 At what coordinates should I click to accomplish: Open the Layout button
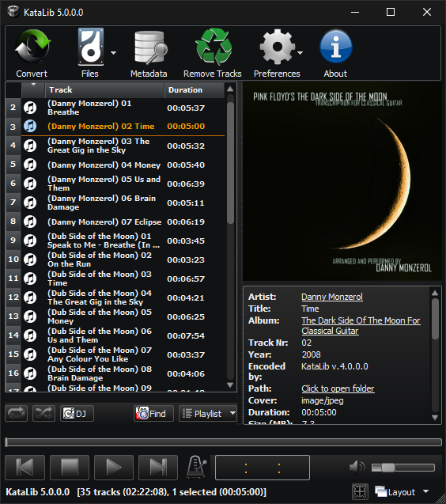(395, 492)
